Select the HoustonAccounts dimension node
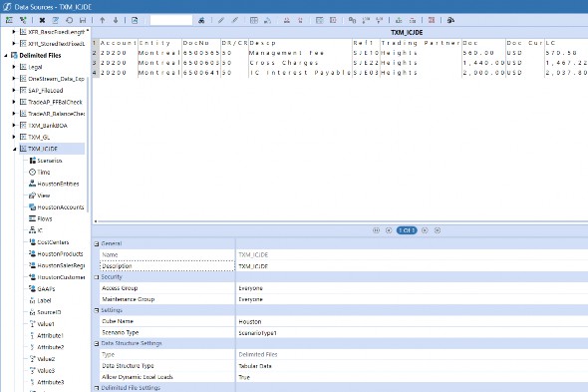Image resolution: width=588 pixels, height=392 pixels. tap(56, 206)
